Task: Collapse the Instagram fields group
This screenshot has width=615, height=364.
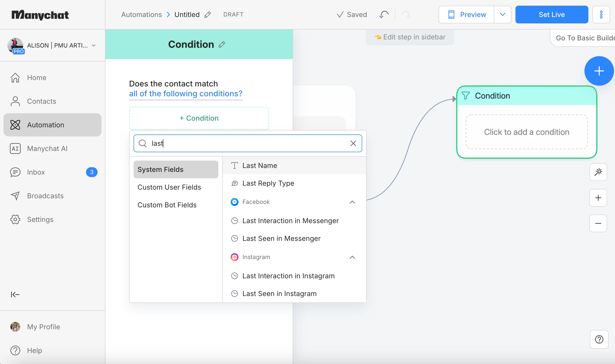Action: click(352, 257)
